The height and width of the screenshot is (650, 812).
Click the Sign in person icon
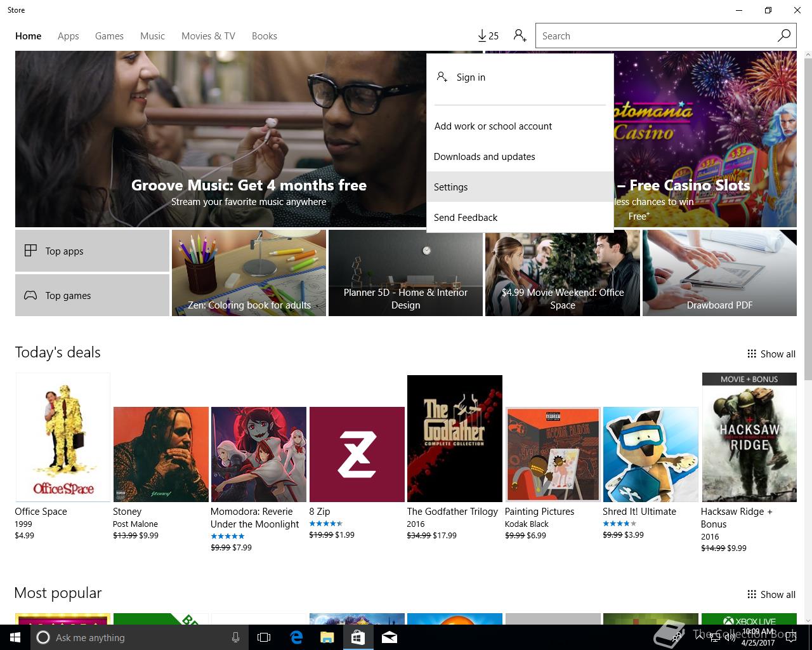click(x=442, y=77)
